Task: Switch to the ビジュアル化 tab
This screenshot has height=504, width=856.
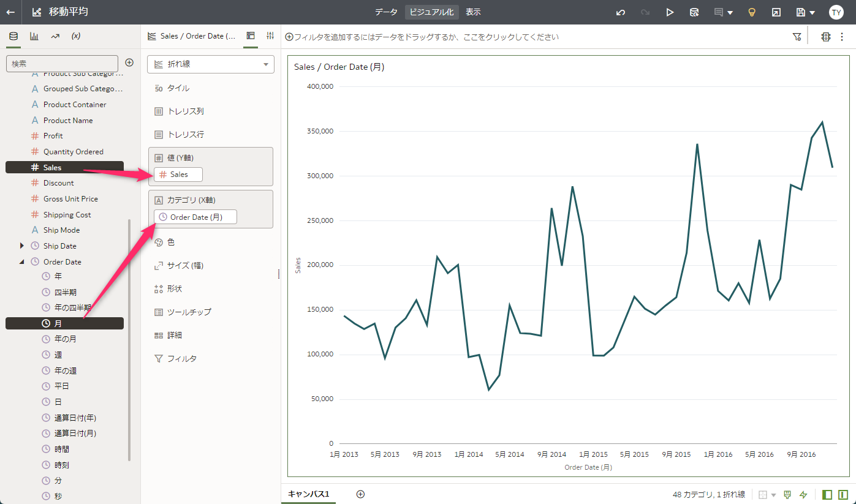Action: click(432, 12)
